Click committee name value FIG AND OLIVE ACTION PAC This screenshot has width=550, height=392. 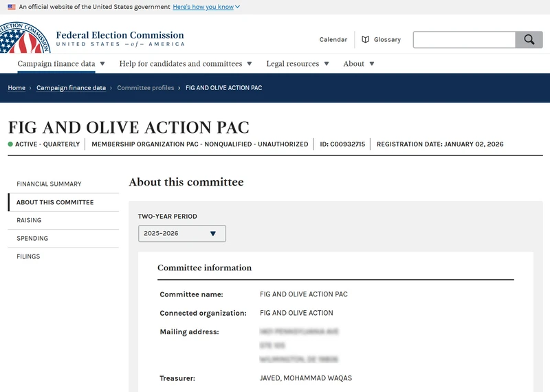click(304, 294)
